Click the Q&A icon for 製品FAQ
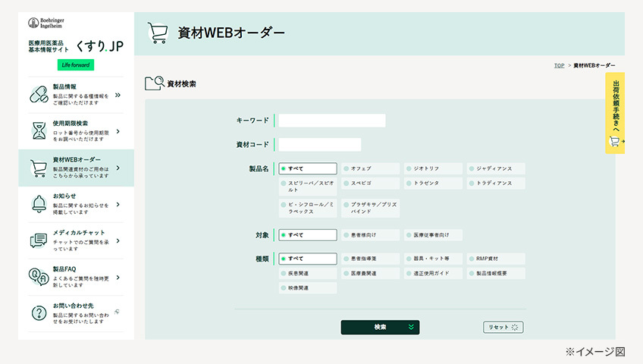 [x=38, y=277]
